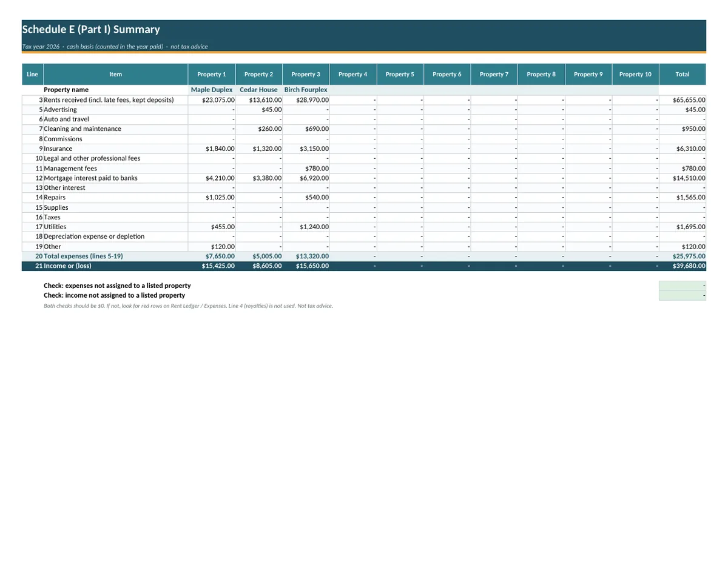Click the 'Commissions' row label
This screenshot has height=562, width=728.
[x=63, y=139]
